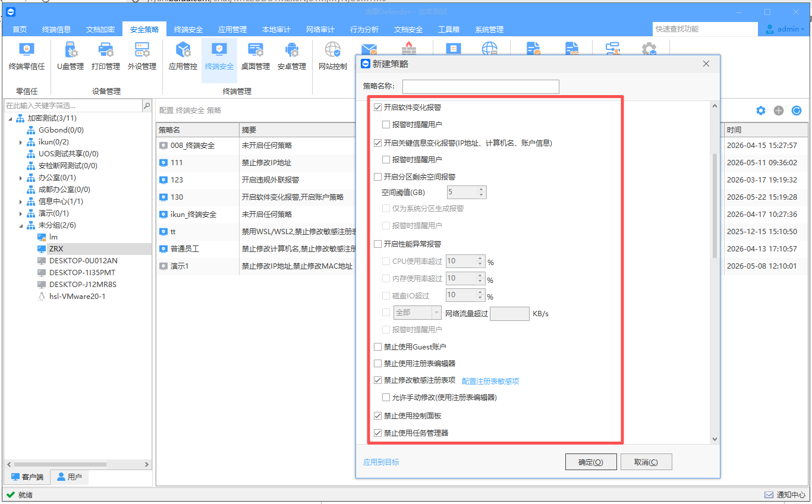Click the 配置注册表敏感项 link

pos(490,381)
